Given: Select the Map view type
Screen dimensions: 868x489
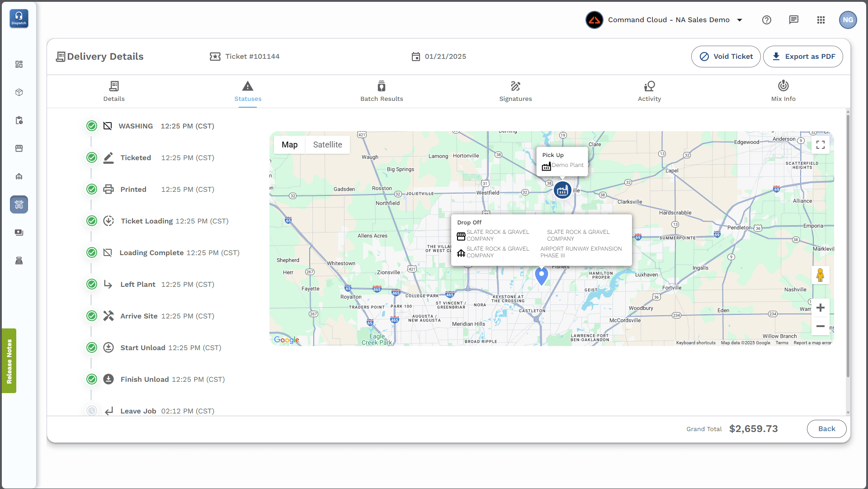Looking at the screenshot, I should (289, 145).
